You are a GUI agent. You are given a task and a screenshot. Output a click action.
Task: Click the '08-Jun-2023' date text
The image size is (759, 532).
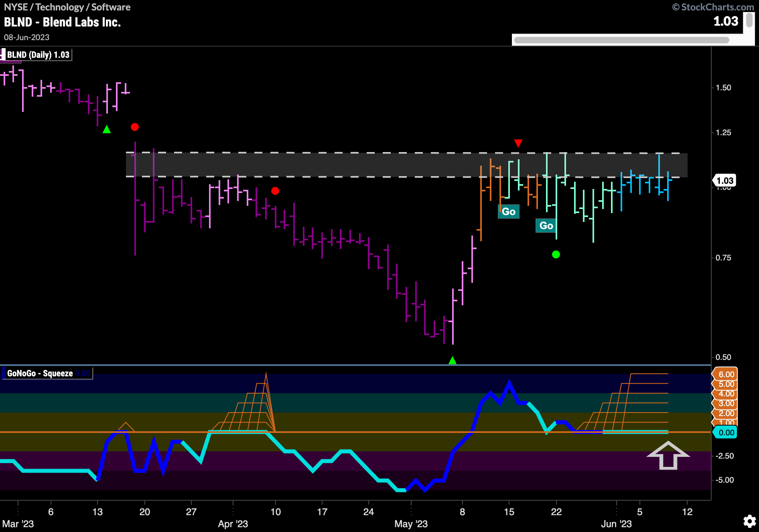[26, 37]
